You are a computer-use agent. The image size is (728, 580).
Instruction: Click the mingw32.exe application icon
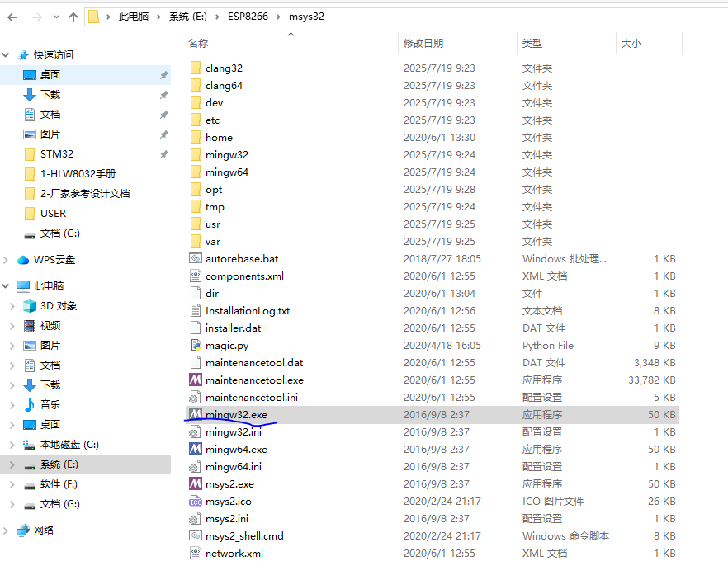196,414
